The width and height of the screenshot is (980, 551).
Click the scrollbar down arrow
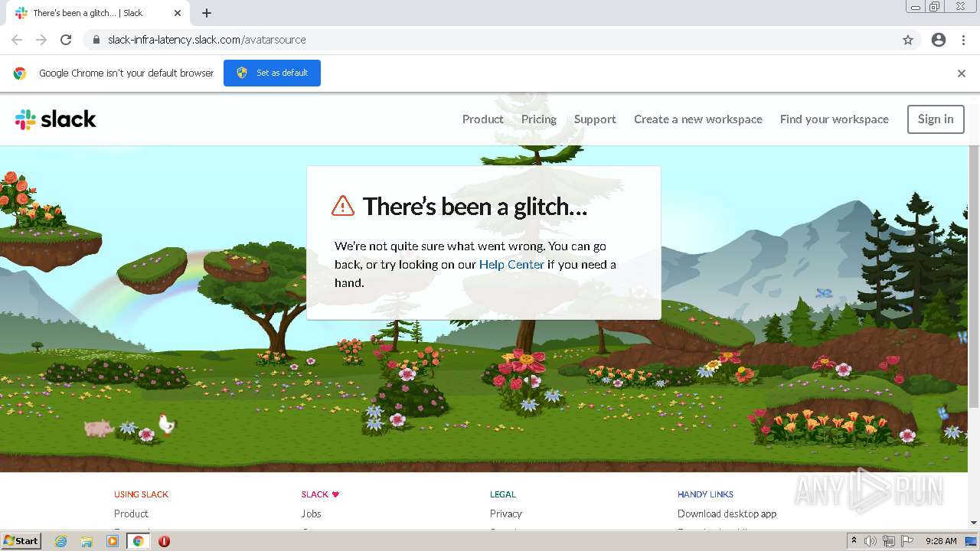(974, 523)
